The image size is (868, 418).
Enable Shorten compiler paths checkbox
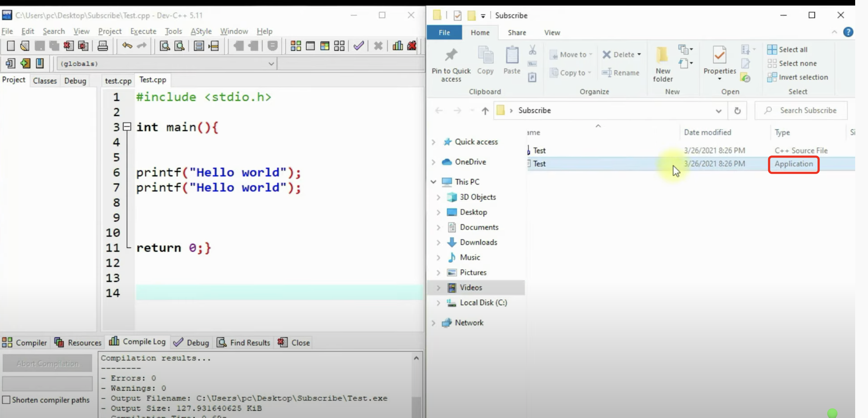pos(6,400)
